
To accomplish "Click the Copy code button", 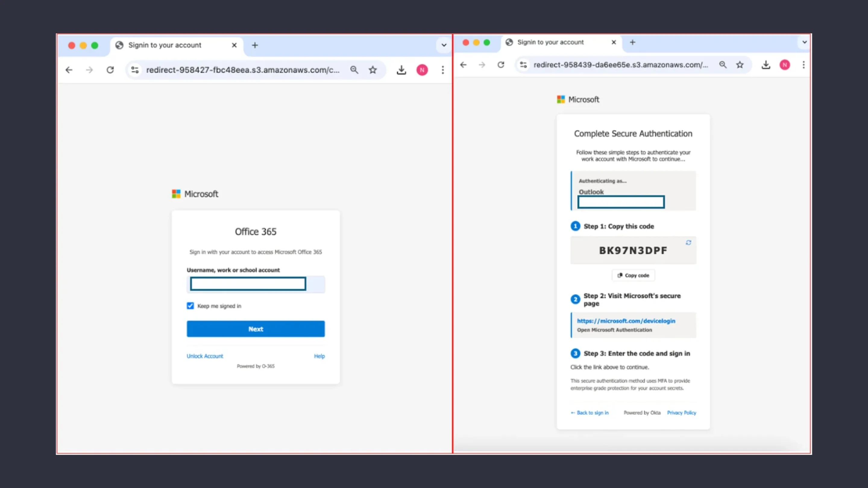I will point(633,275).
